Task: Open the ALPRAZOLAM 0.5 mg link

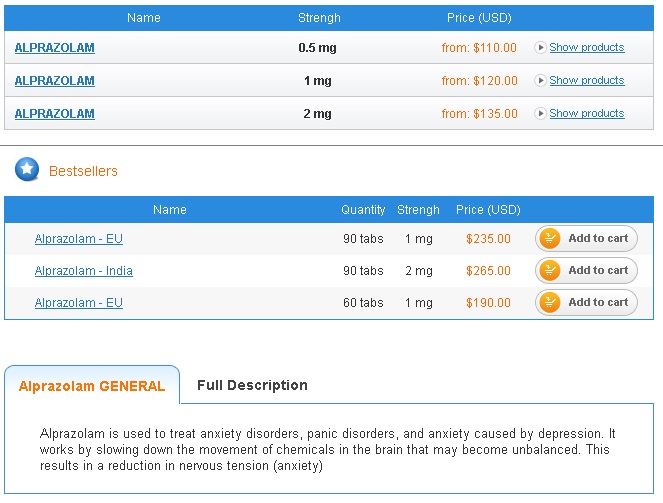Action: (55, 47)
